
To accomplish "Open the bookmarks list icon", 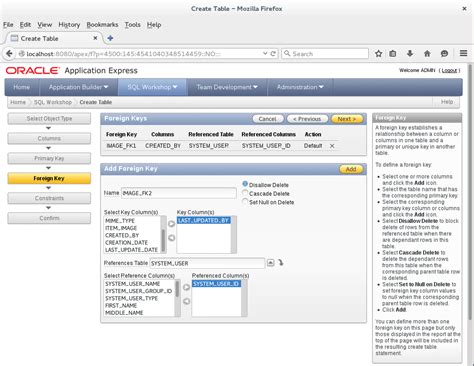I will (x=393, y=53).
